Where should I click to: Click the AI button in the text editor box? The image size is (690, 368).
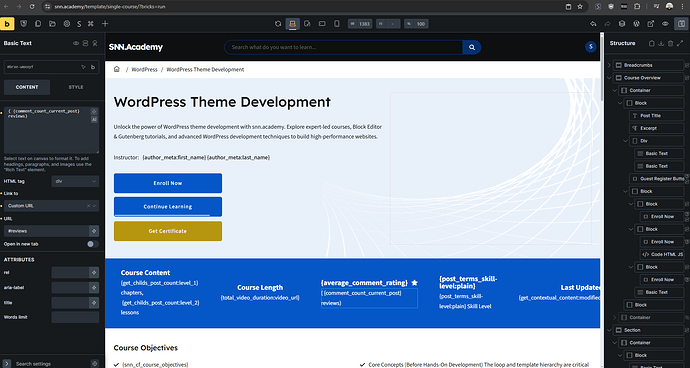[94, 120]
